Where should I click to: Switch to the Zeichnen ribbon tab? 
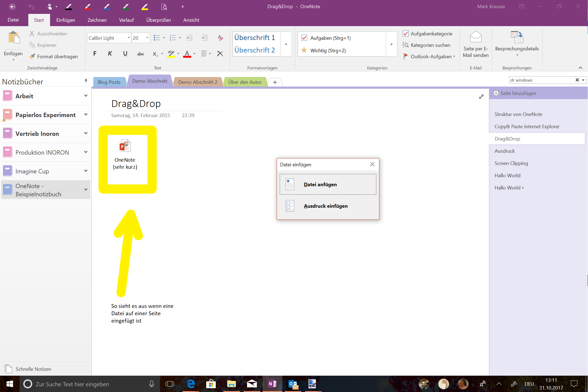coord(97,20)
